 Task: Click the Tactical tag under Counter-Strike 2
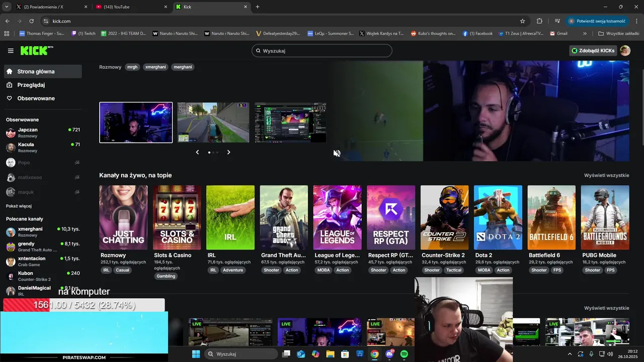click(x=454, y=270)
